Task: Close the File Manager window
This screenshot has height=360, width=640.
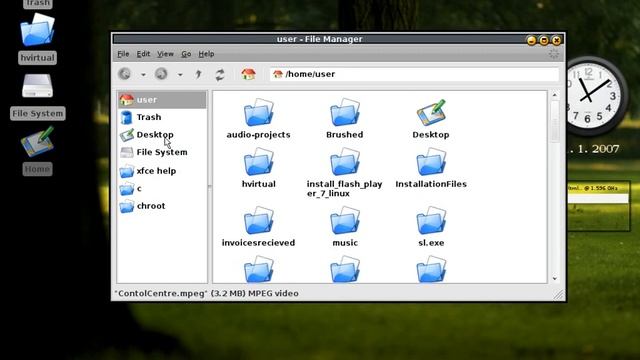Action: pyautogui.click(x=556, y=40)
